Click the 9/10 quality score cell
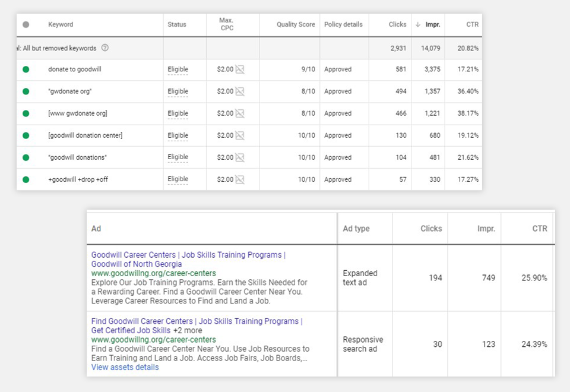Screen dimensions: 570x392 308,69
